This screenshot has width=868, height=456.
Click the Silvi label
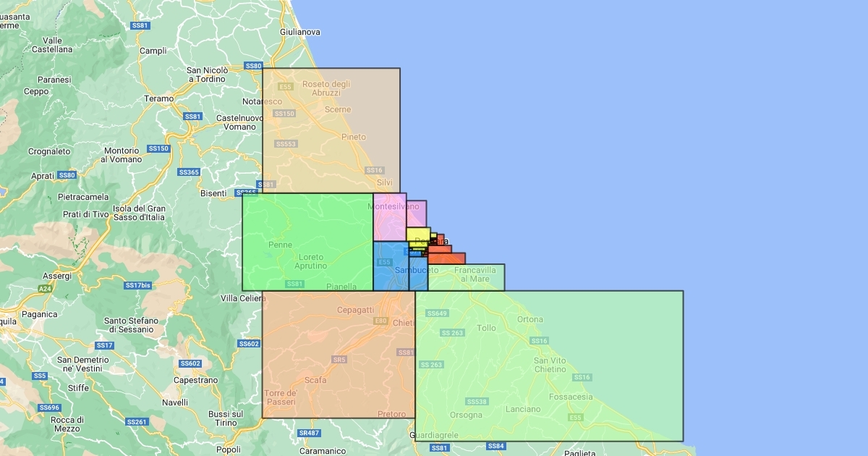385,182
